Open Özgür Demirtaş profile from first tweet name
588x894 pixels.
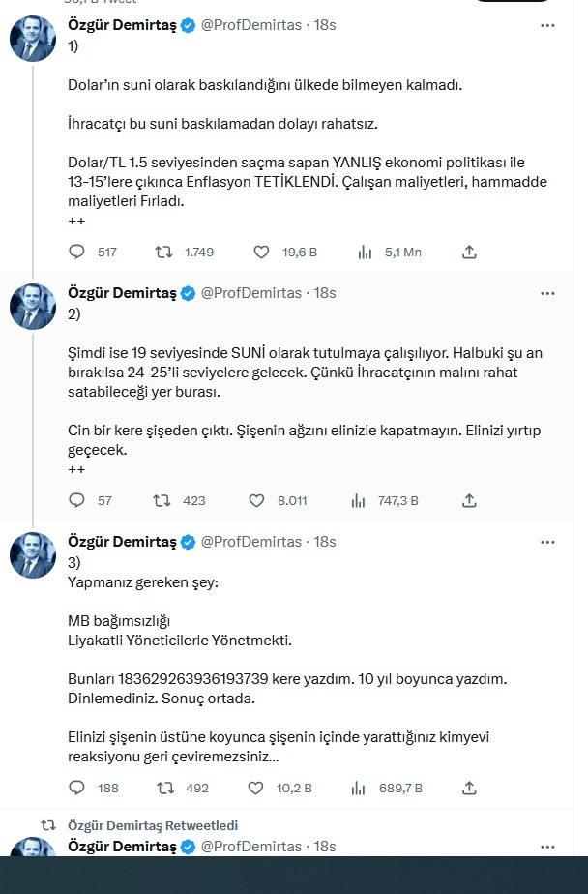(x=122, y=25)
